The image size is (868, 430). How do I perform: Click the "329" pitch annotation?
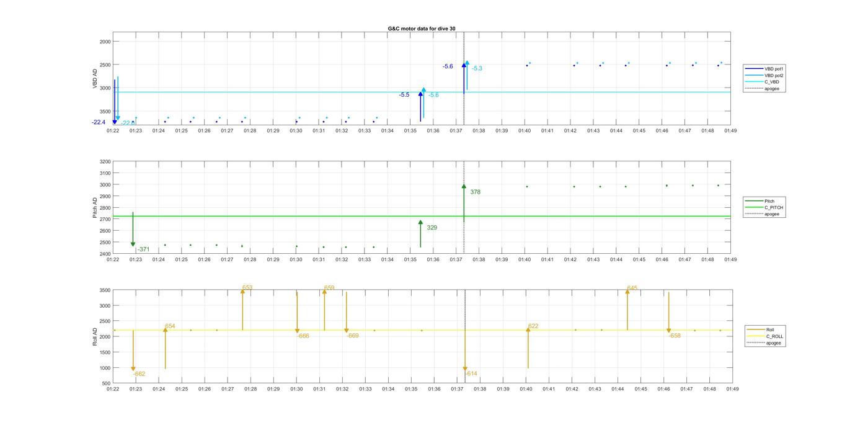[432, 228]
